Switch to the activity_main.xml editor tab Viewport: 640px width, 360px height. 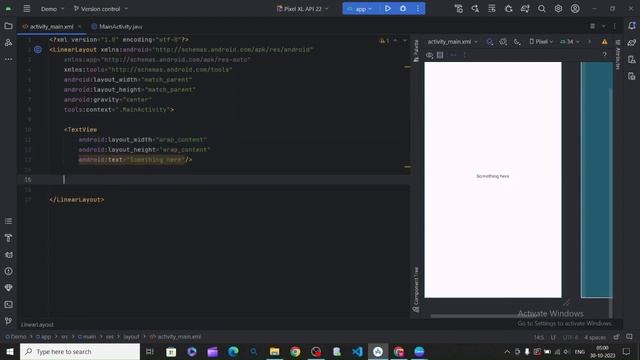tap(51, 27)
